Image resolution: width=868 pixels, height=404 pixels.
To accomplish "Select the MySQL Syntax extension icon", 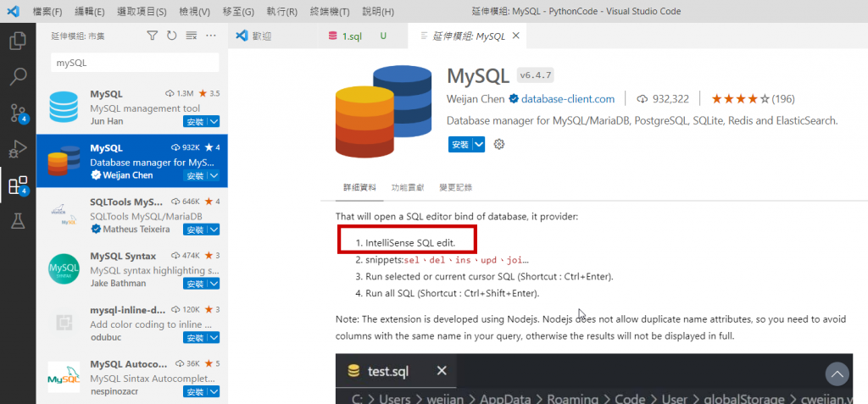I will click(64, 269).
